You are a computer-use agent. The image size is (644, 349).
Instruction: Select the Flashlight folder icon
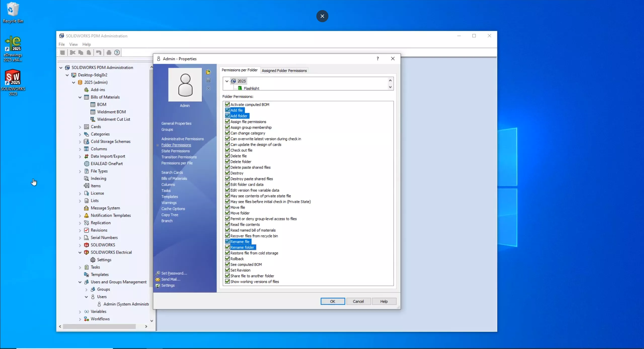(240, 88)
